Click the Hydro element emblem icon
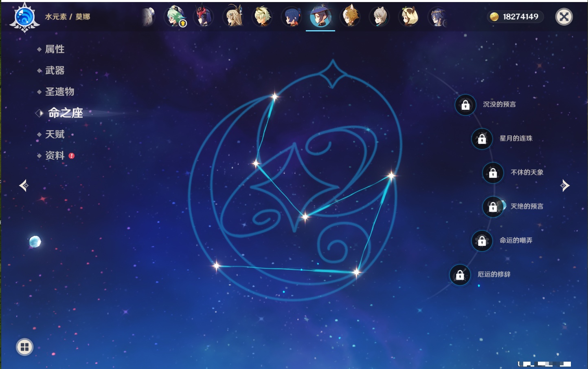Image resolution: width=588 pixels, height=369 pixels. pyautogui.click(x=24, y=18)
